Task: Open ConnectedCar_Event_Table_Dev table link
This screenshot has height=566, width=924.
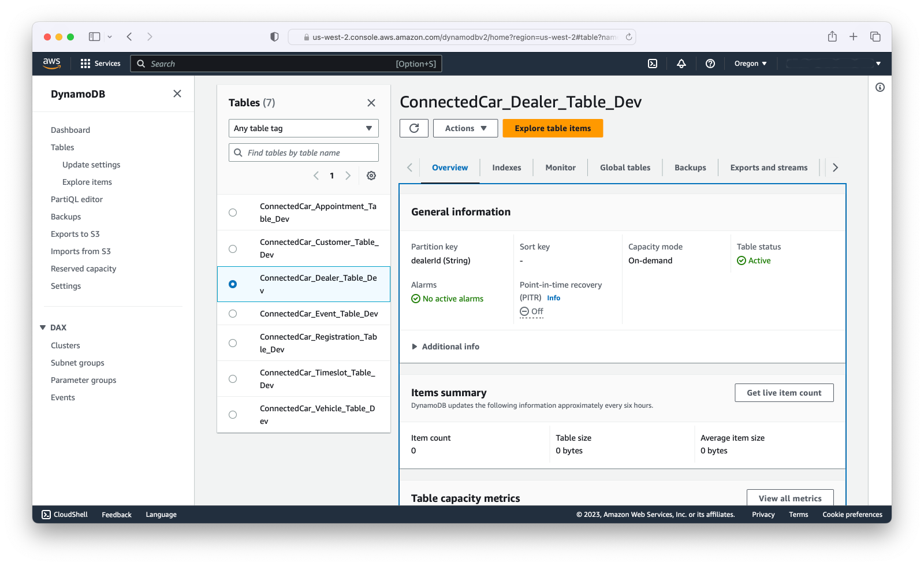Action: [319, 314]
